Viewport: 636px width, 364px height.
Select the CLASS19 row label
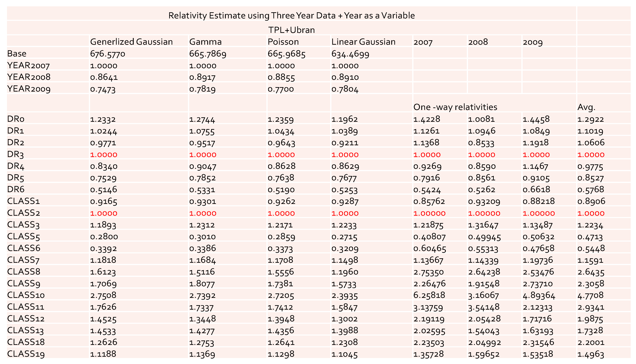(x=26, y=354)
